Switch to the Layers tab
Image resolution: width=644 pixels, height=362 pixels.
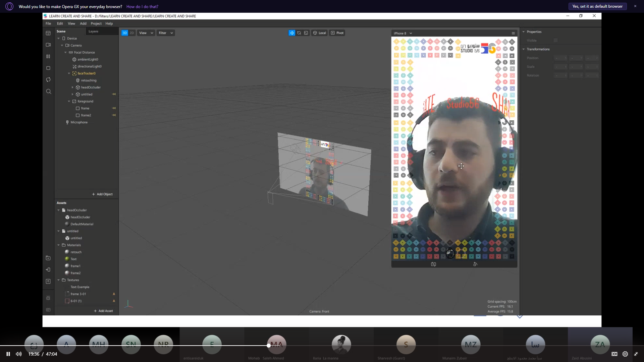tap(93, 32)
